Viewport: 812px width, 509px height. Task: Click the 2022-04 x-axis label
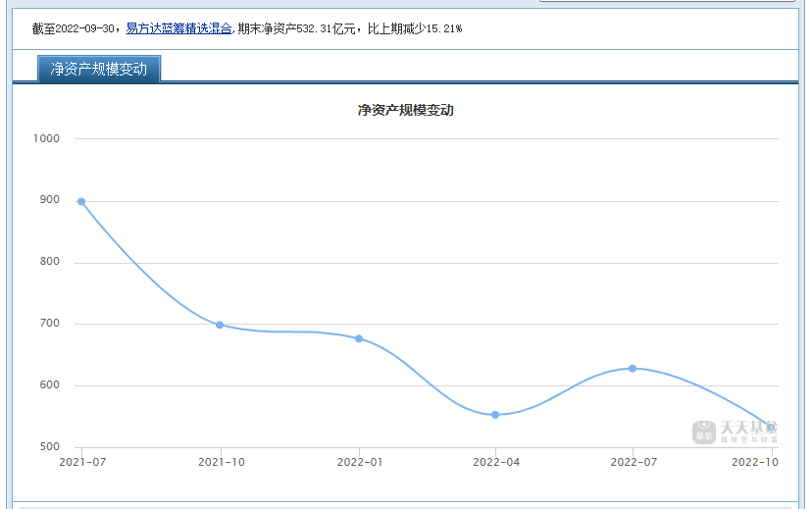tap(496, 462)
